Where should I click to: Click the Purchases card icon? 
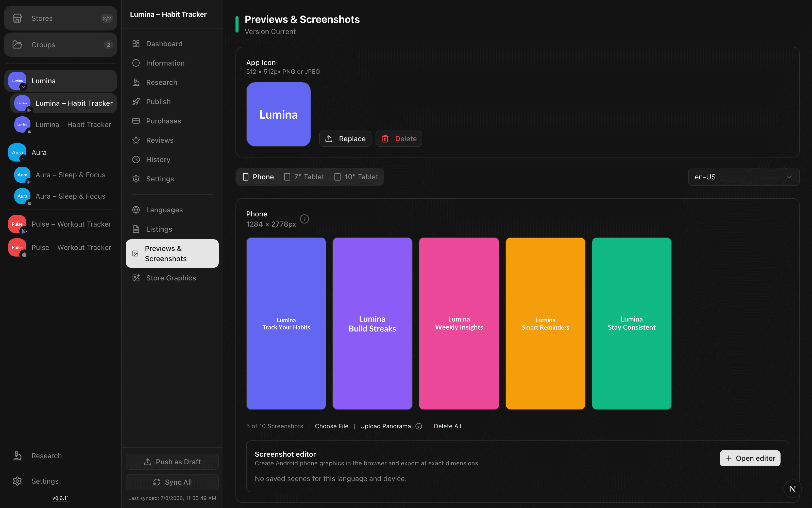tap(136, 121)
